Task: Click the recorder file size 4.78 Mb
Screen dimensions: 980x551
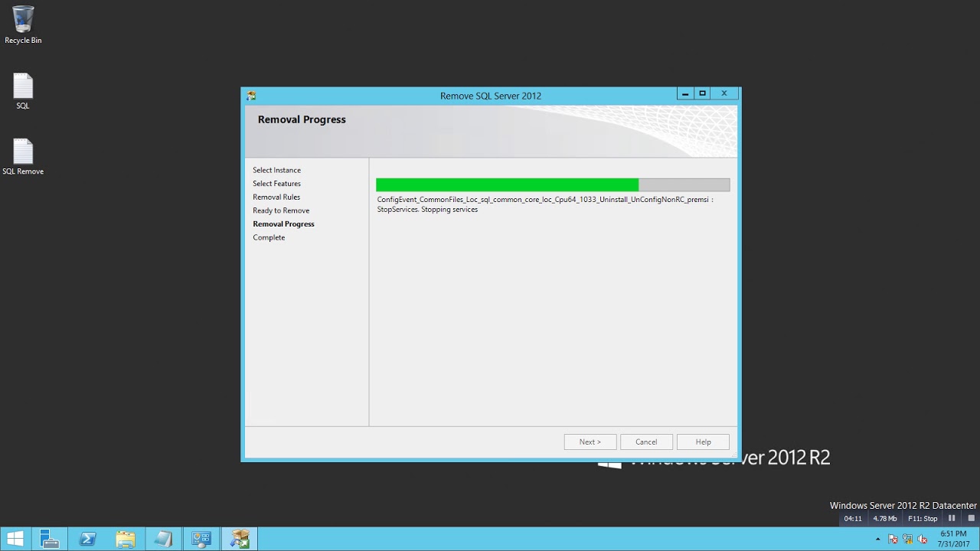Action: tap(885, 519)
